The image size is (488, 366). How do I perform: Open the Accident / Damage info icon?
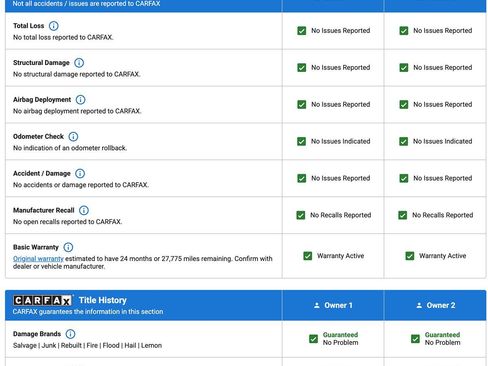click(80, 173)
